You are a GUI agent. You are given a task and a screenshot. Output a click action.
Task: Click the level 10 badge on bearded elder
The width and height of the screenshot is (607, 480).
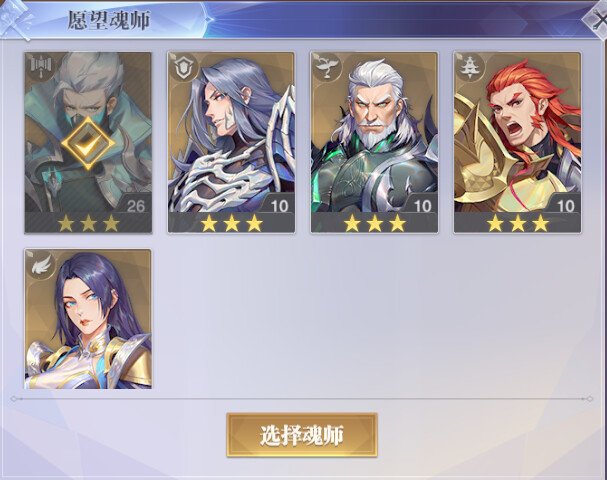[423, 205]
